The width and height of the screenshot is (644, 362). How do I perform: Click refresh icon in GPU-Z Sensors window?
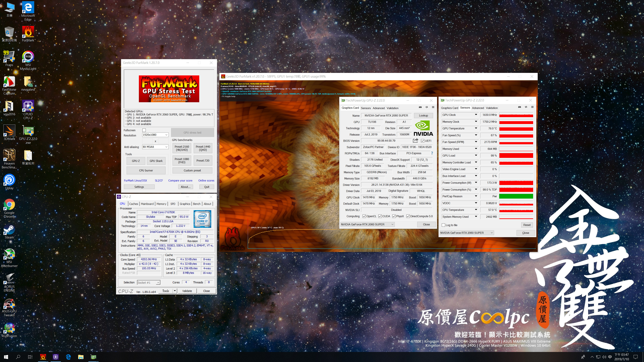tap(526, 107)
